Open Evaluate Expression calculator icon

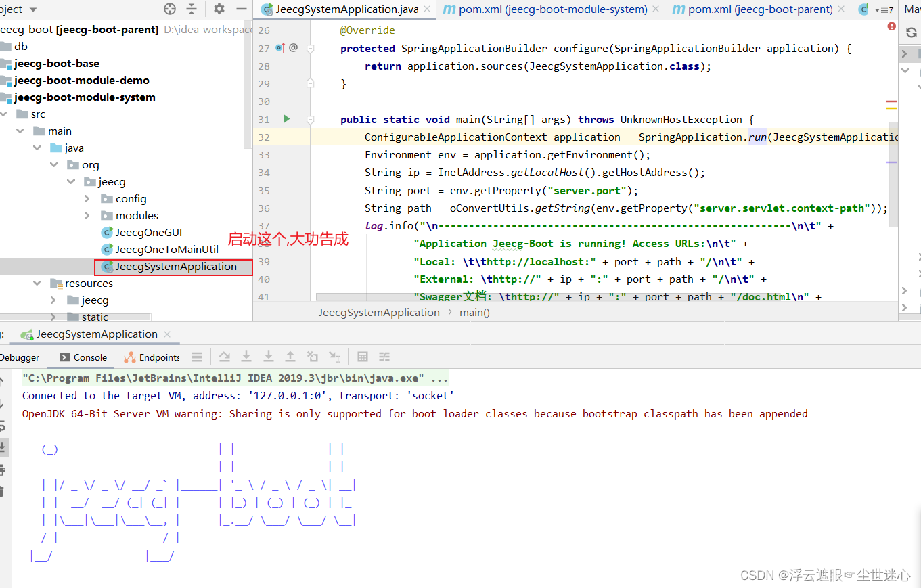coord(363,357)
